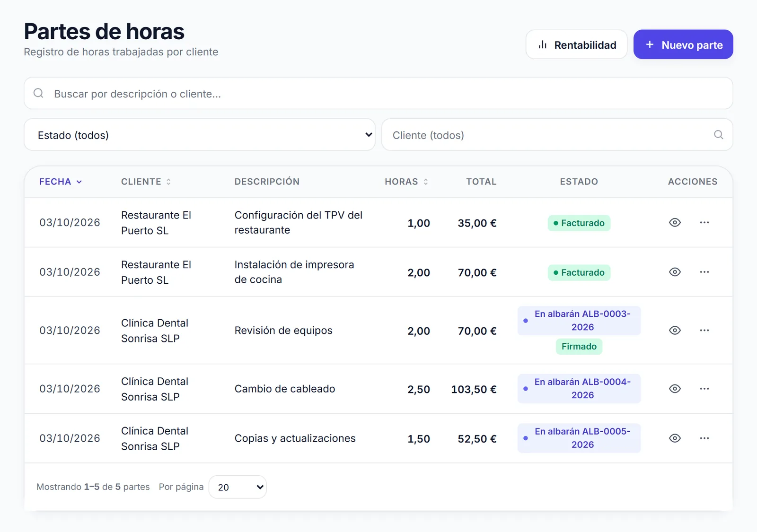Select the Cambio de cableado description
The width and height of the screenshot is (757, 532).
[285, 389]
